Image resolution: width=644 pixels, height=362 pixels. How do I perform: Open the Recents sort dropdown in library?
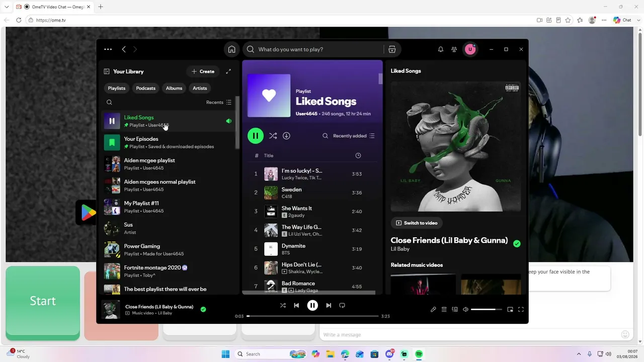(x=219, y=102)
